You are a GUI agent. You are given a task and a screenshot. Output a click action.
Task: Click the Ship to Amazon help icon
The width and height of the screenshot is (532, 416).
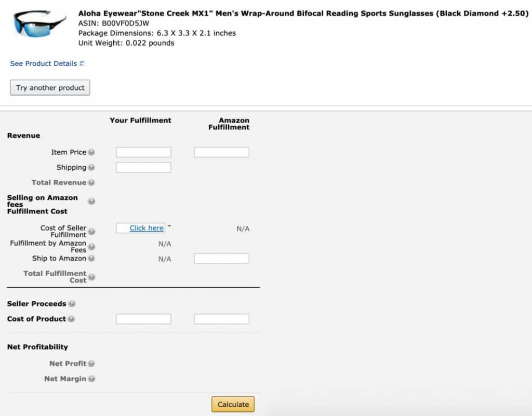(x=91, y=258)
